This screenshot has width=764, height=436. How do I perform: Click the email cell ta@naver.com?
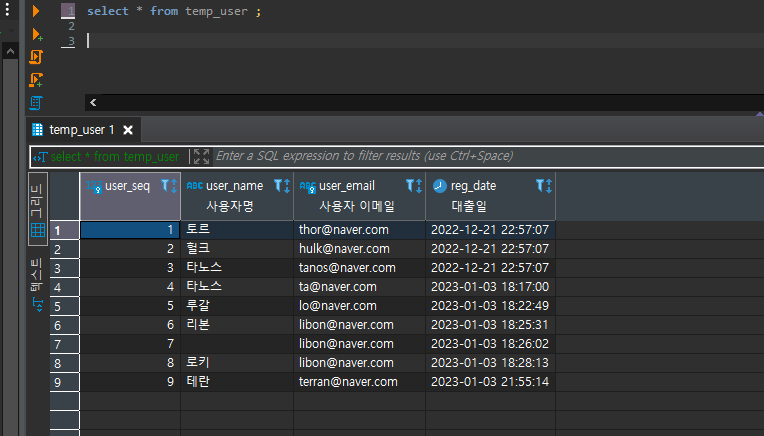pos(360,286)
